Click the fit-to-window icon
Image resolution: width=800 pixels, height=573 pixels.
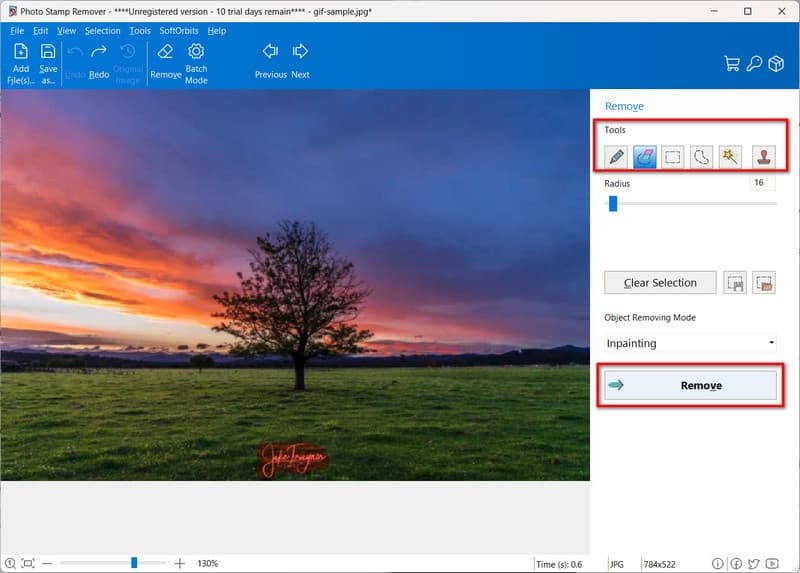[x=28, y=563]
